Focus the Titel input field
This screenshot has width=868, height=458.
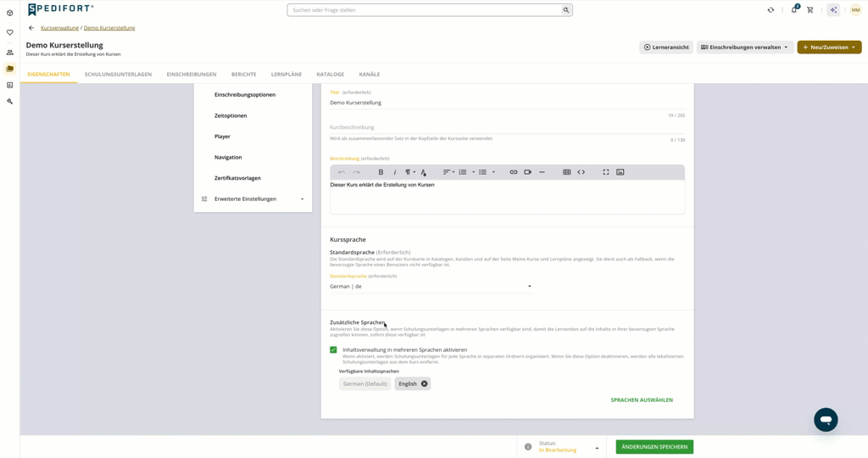point(507,103)
